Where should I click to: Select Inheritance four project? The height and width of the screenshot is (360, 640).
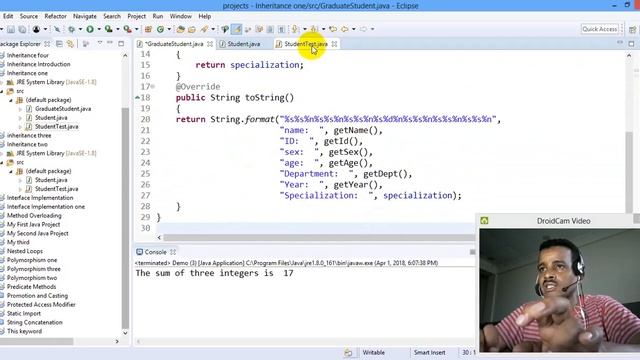point(27,55)
